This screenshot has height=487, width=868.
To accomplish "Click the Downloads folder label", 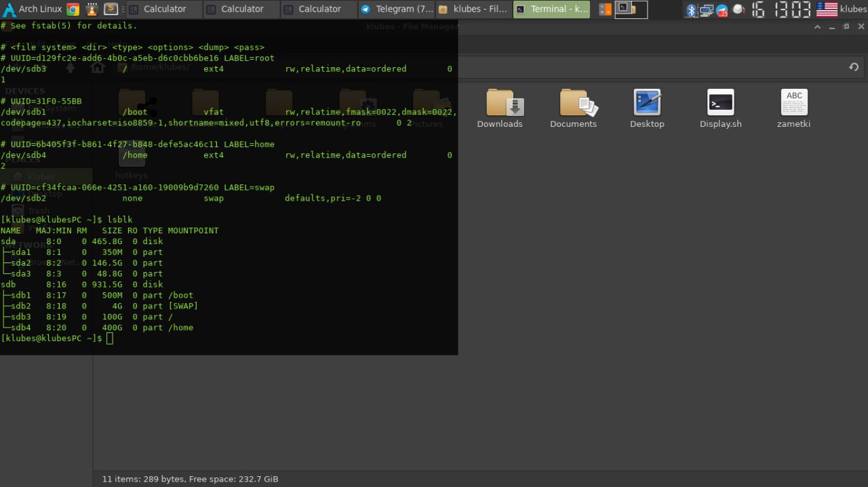I will (x=500, y=124).
